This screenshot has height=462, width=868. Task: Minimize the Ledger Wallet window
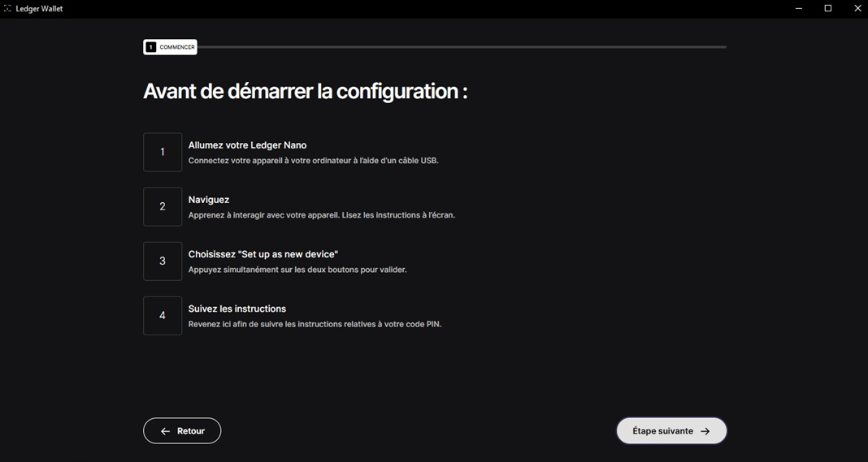click(799, 8)
